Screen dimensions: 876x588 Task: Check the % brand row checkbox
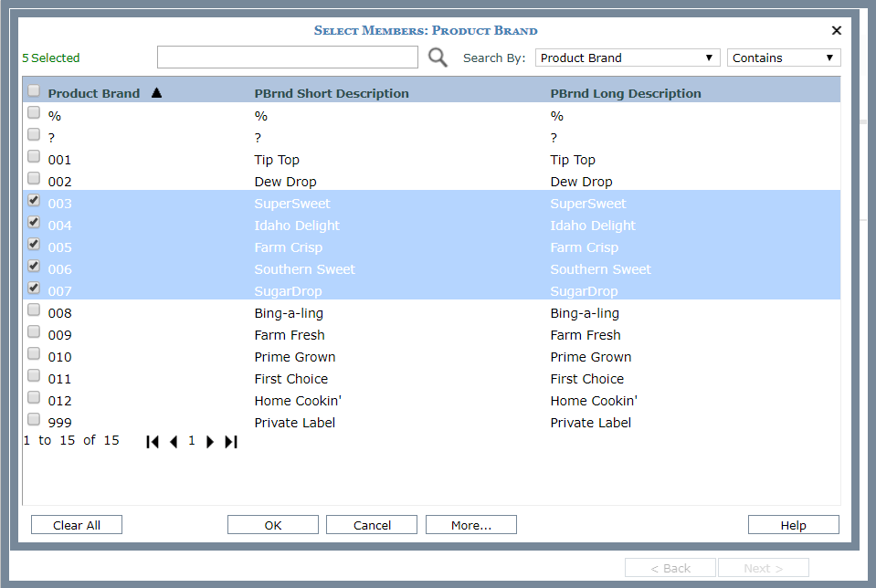pos(34,112)
